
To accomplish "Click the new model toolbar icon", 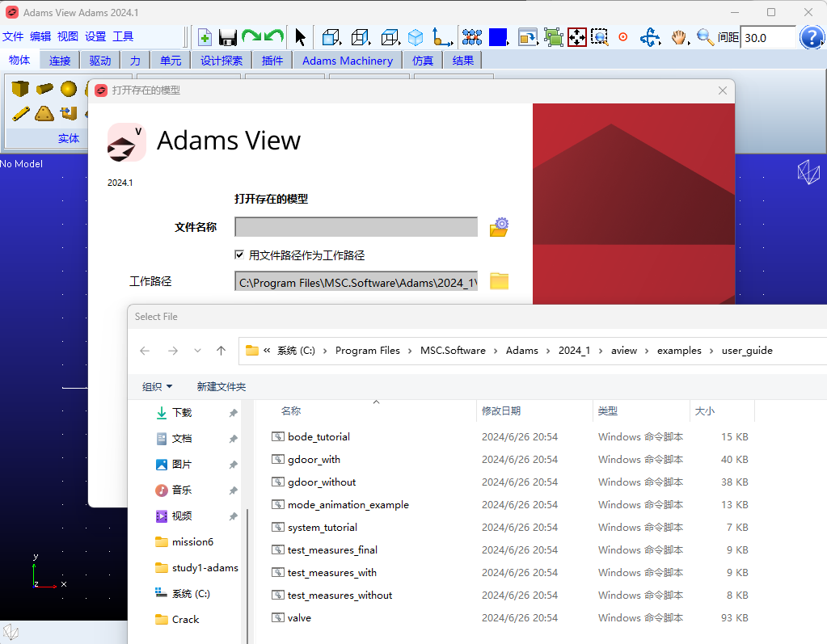I will [x=205, y=37].
